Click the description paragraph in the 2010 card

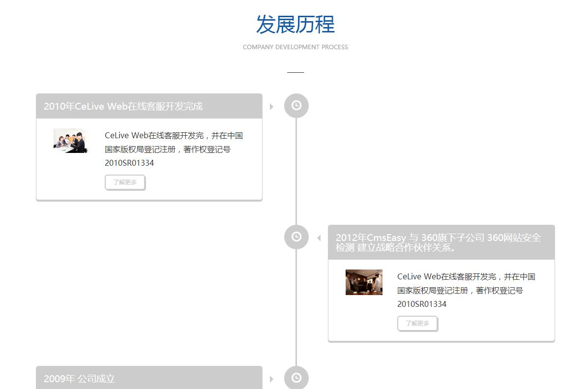174,149
